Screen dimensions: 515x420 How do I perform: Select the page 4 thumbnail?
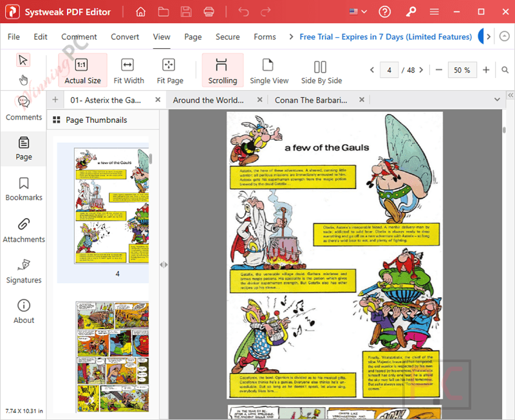[x=111, y=206]
